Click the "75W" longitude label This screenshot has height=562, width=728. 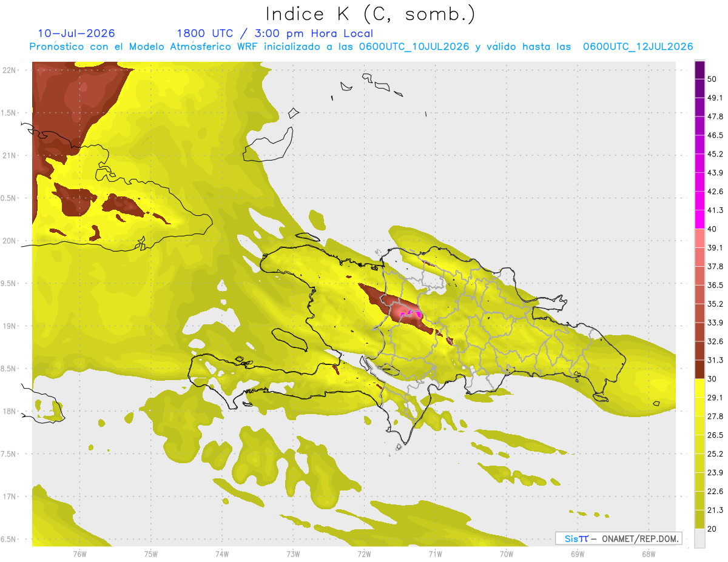click(151, 554)
